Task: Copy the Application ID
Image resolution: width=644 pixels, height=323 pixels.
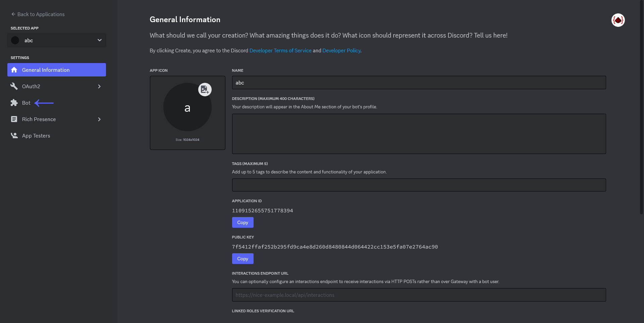Action: tap(243, 222)
